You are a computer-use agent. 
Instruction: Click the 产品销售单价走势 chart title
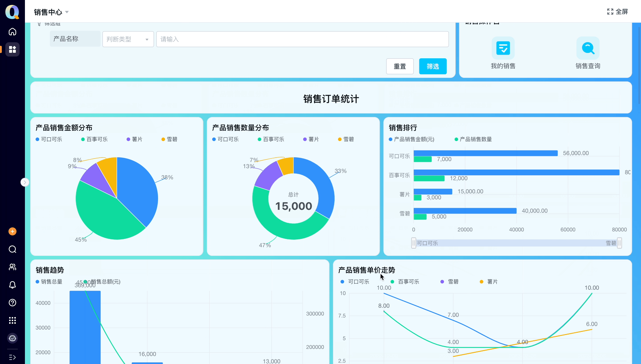pyautogui.click(x=367, y=270)
